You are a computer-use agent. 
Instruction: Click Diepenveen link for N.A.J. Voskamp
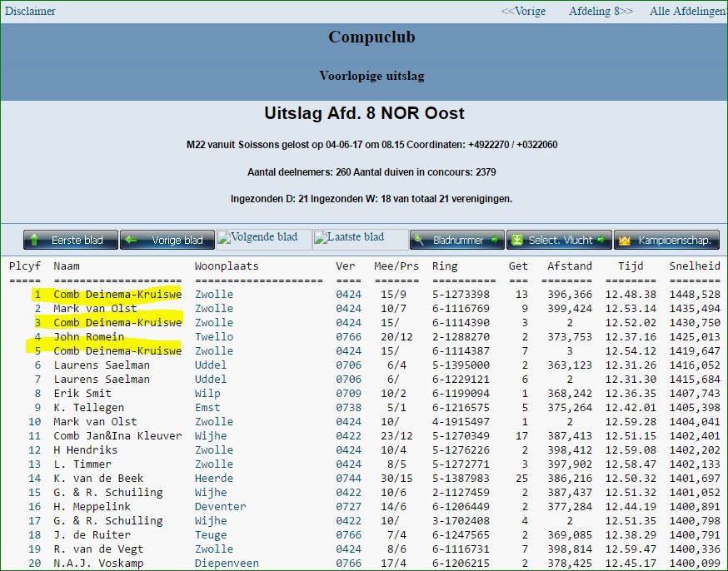click(x=227, y=564)
